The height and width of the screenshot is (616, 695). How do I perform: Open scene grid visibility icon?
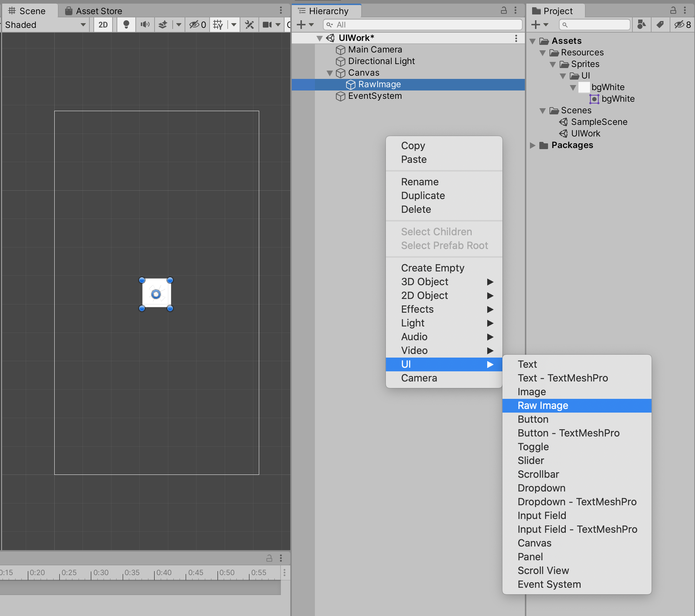[218, 25]
